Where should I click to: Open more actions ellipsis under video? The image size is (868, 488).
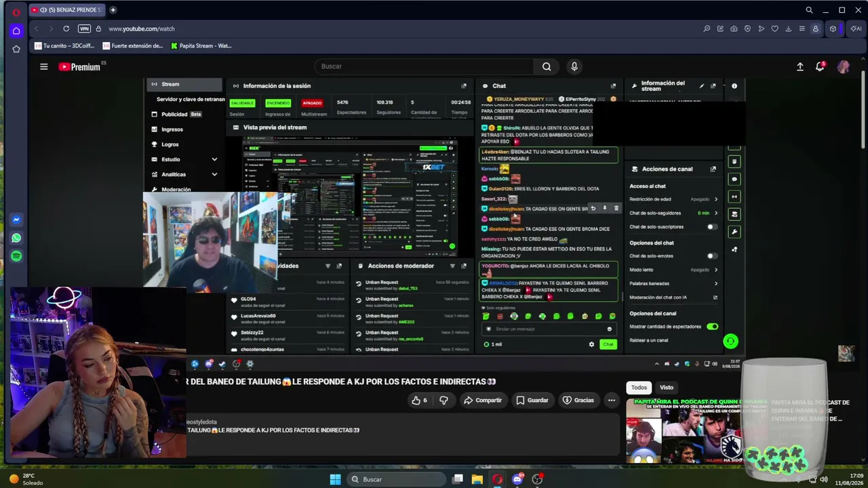[612, 401]
